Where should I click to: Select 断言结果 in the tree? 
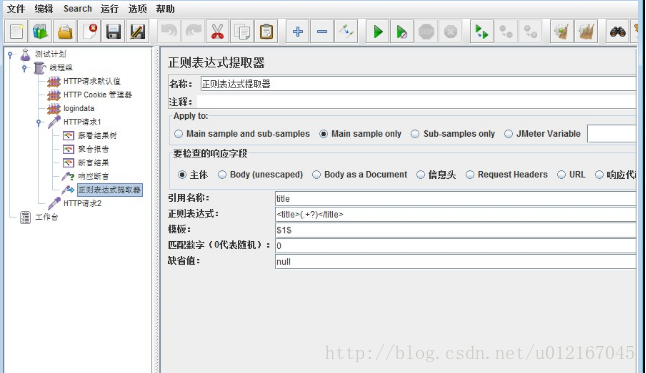[x=93, y=163]
